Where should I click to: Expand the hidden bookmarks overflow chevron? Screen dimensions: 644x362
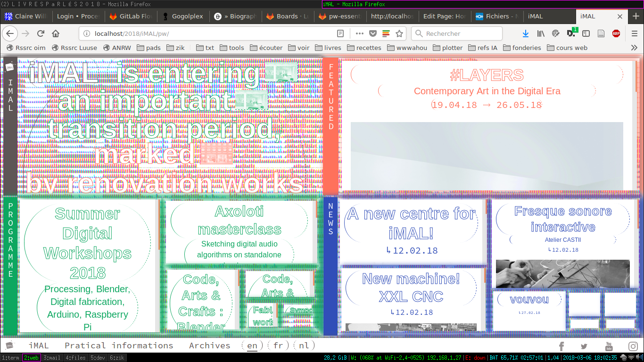634,48
